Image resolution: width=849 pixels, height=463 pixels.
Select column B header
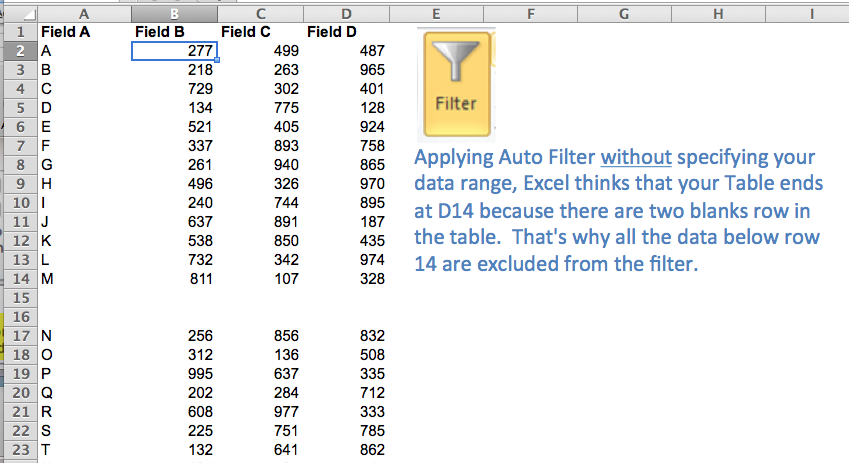pyautogui.click(x=175, y=13)
